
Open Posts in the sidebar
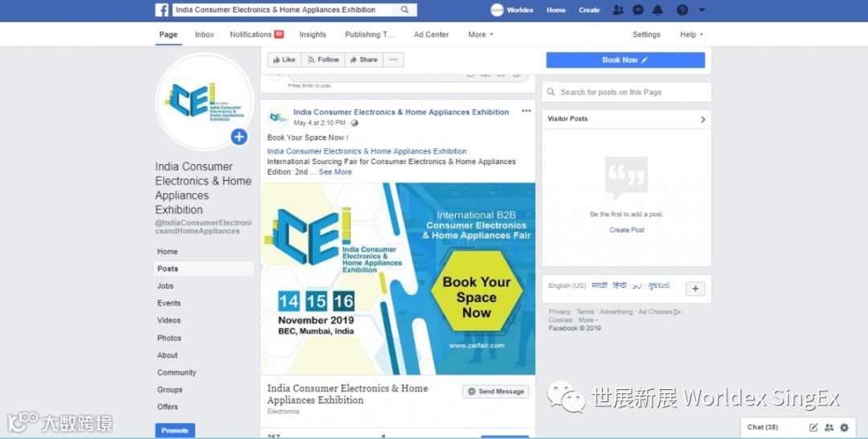[203, 269]
